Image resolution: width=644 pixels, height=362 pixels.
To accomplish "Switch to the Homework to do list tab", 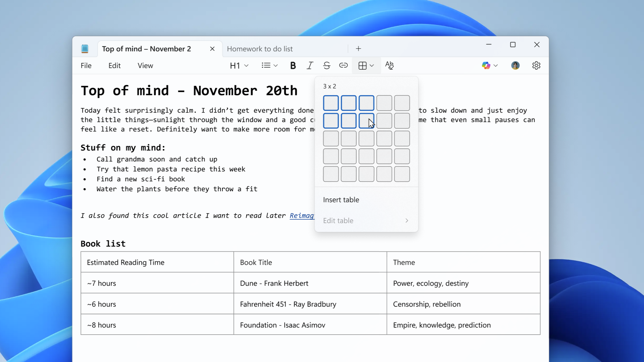I will pyautogui.click(x=259, y=48).
